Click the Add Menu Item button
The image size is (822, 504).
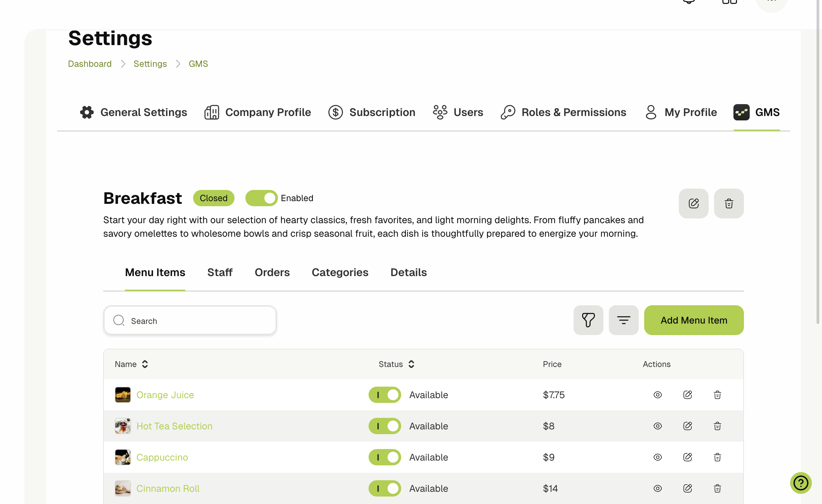[693, 320]
